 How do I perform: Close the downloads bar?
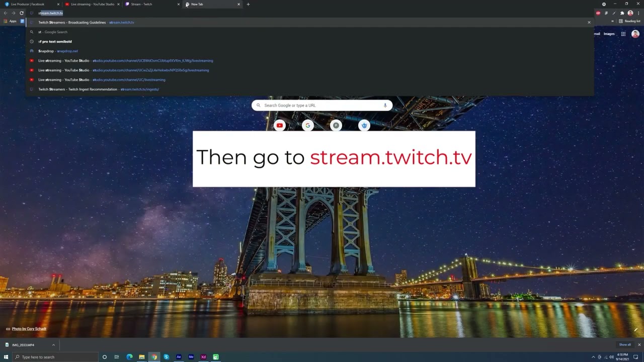[x=639, y=345]
